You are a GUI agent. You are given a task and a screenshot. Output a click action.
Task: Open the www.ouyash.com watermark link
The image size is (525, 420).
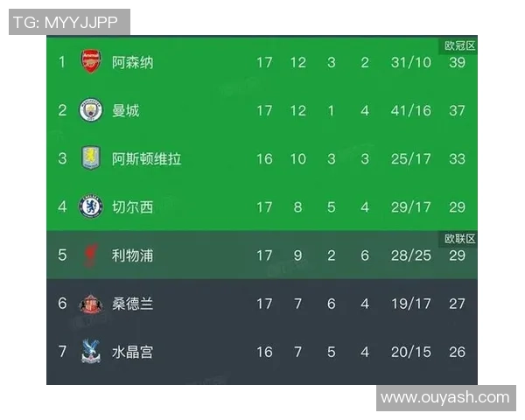click(x=445, y=397)
